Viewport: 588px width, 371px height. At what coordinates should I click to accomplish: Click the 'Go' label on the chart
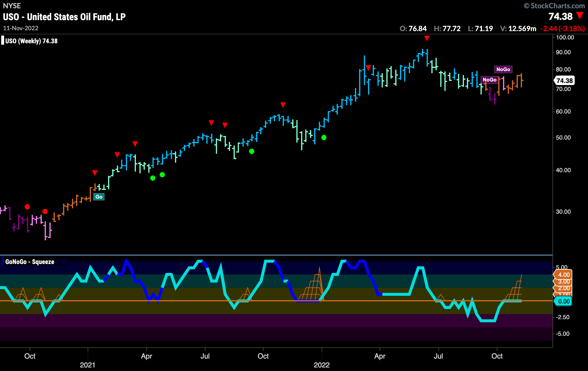pos(99,197)
